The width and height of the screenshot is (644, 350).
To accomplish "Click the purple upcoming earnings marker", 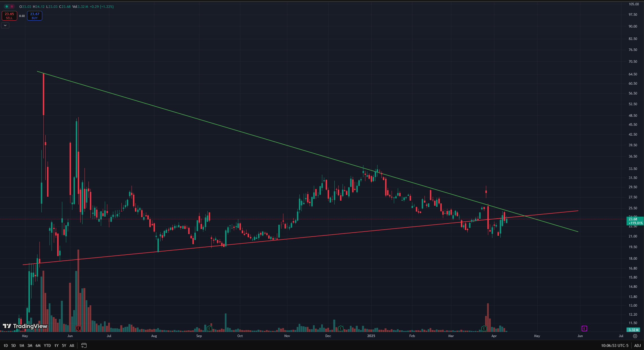I will (584, 328).
